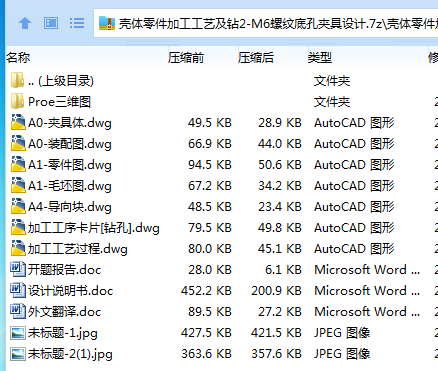This screenshot has height=371, width=438.
Task: Select file name 加工工艺过程.dwg
Action: (x=78, y=249)
